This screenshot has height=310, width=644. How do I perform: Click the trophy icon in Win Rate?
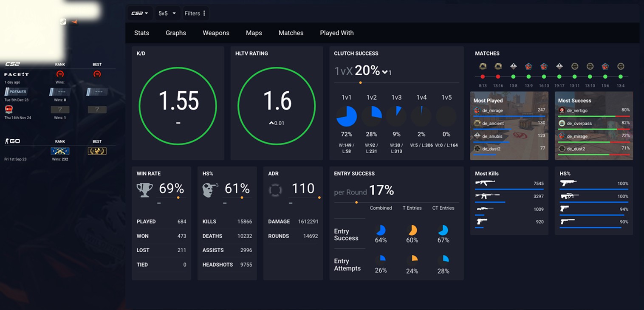point(144,190)
